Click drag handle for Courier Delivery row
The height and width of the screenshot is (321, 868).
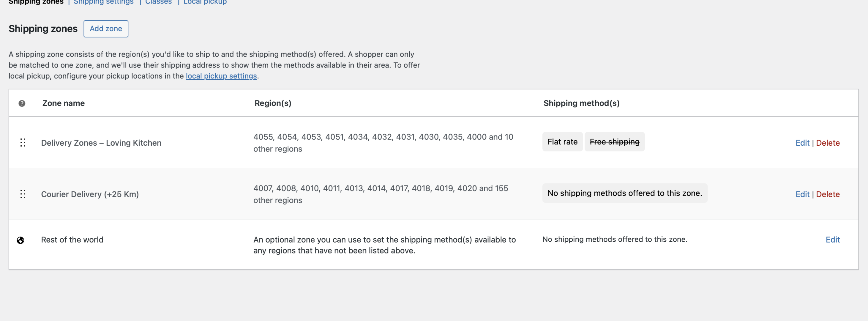pyautogui.click(x=23, y=194)
